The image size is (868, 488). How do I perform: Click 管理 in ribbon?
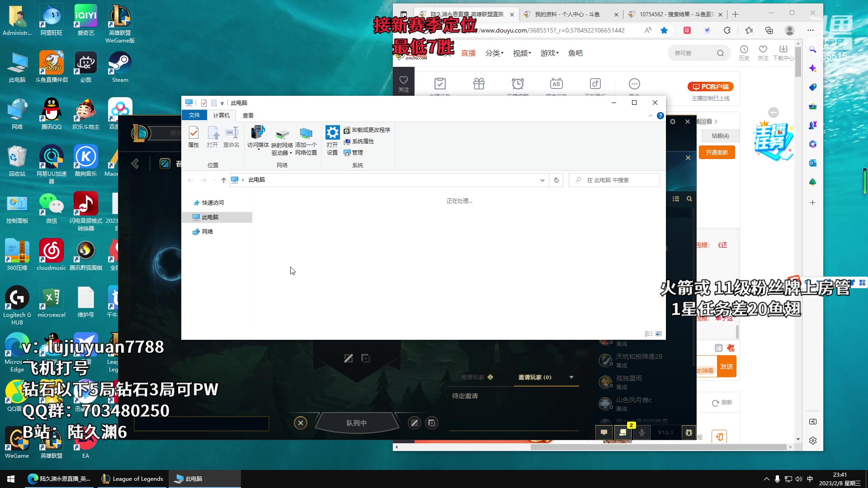[x=354, y=153]
